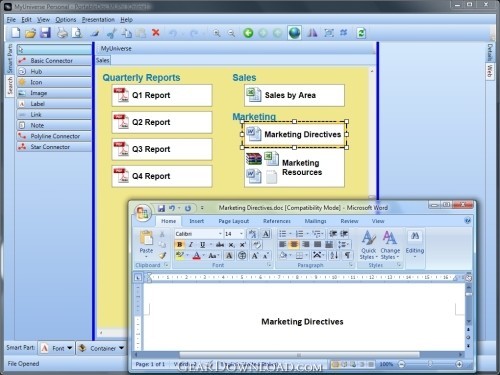Screen dimensions: 500x375
Task: Click the globe Web icon in toolbar
Action: click(x=295, y=33)
